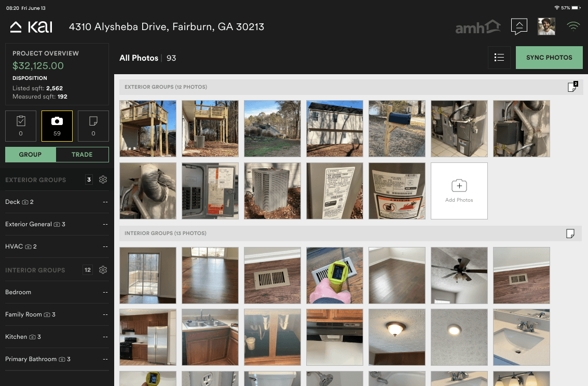Open the ceiling fan photo

(x=459, y=275)
